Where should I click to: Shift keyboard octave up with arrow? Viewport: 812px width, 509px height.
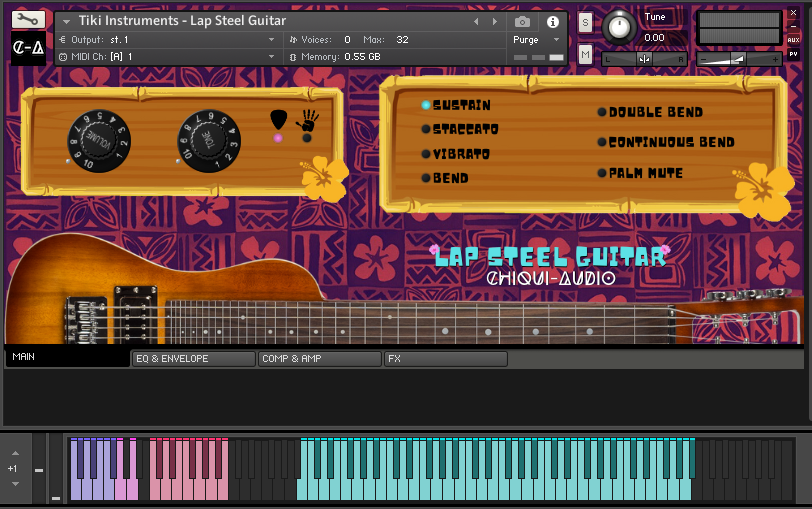(14, 454)
